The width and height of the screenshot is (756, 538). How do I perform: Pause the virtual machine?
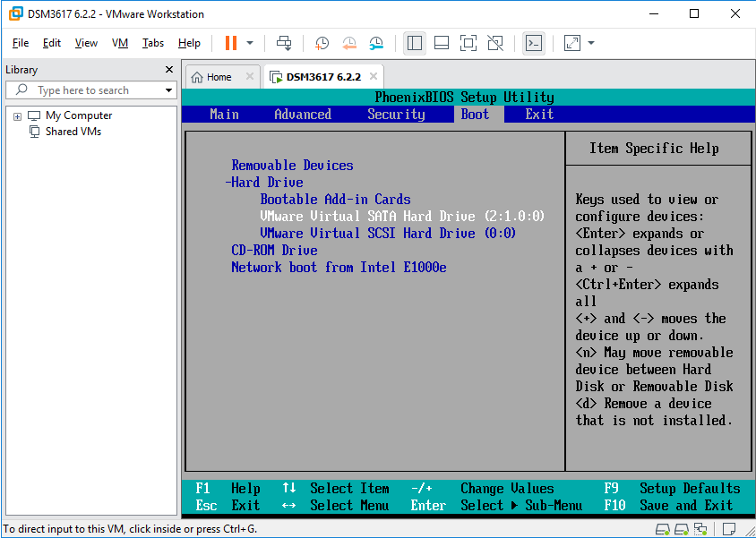click(231, 43)
